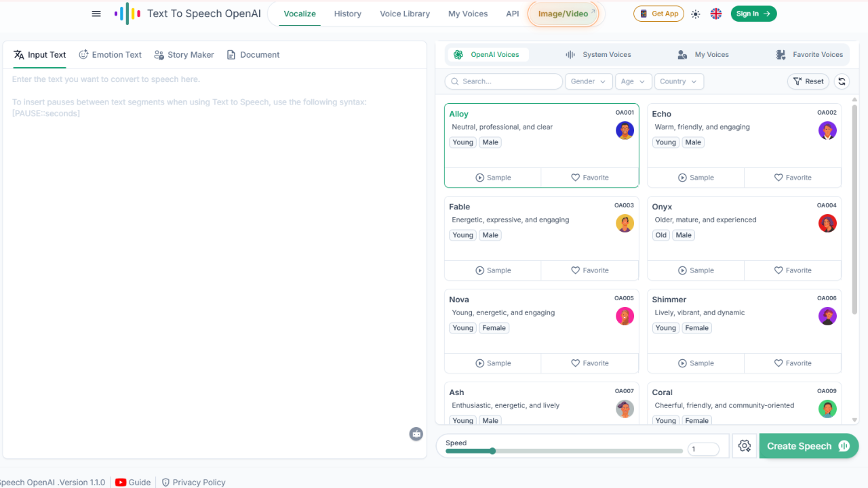Click Fable voice avatar

point(625,223)
